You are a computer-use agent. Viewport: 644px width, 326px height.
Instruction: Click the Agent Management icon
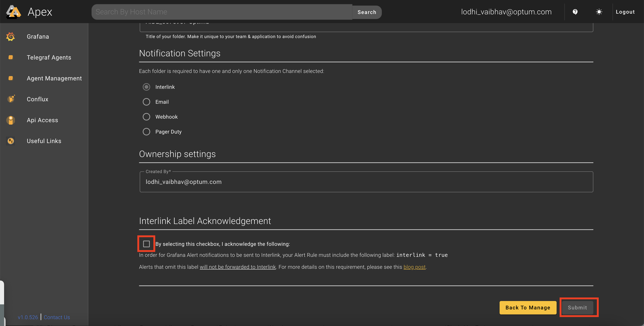[x=10, y=78]
